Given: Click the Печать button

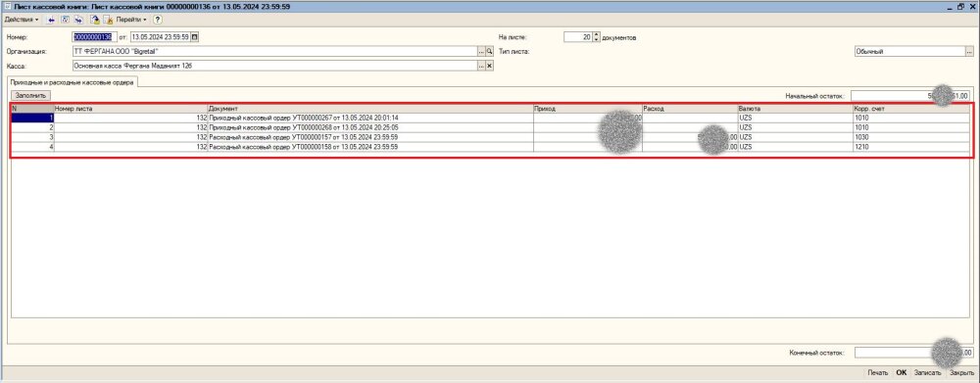Looking at the screenshot, I should (x=877, y=373).
